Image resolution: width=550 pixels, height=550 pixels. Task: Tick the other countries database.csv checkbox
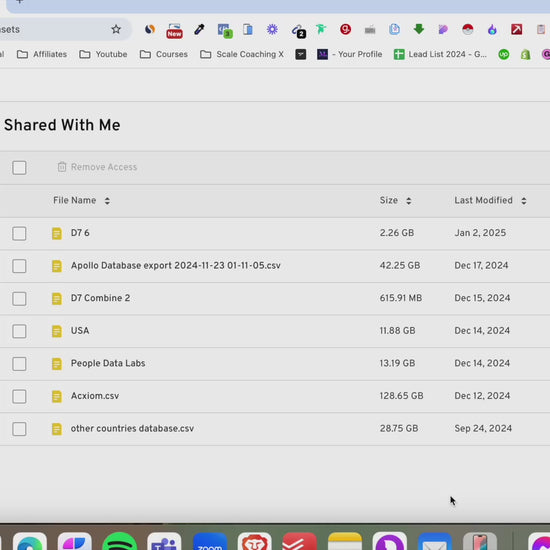(19, 429)
